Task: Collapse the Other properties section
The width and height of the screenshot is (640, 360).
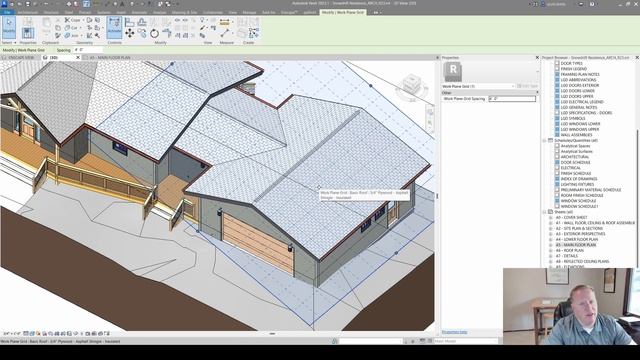Action: click(x=537, y=93)
